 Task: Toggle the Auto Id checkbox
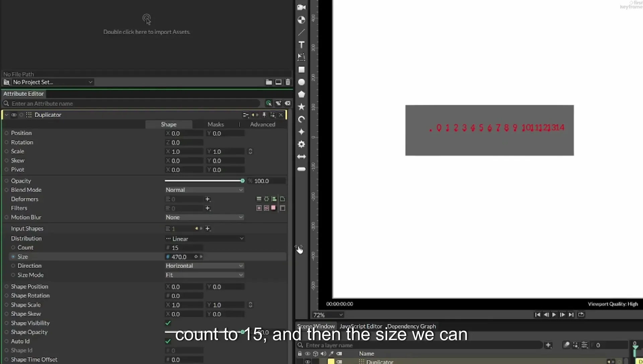tap(168, 341)
